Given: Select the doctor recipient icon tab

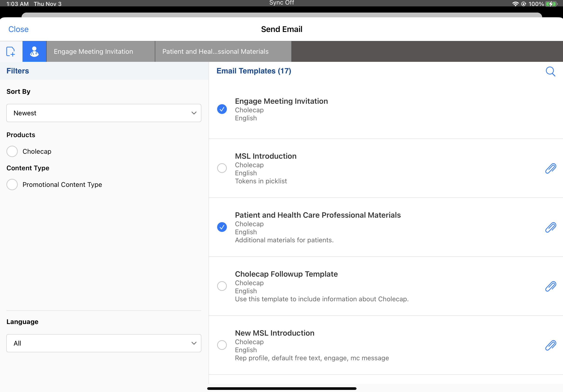Looking at the screenshot, I should [x=34, y=51].
